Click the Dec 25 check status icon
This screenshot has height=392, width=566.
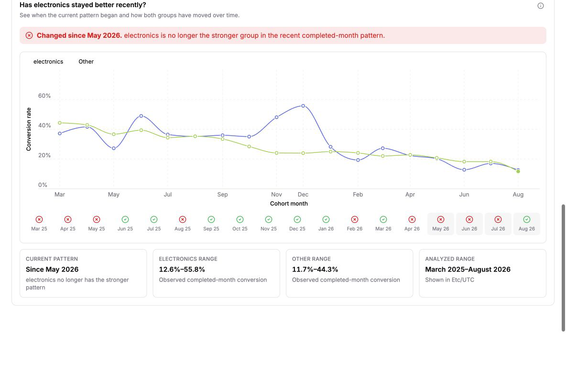(x=297, y=219)
